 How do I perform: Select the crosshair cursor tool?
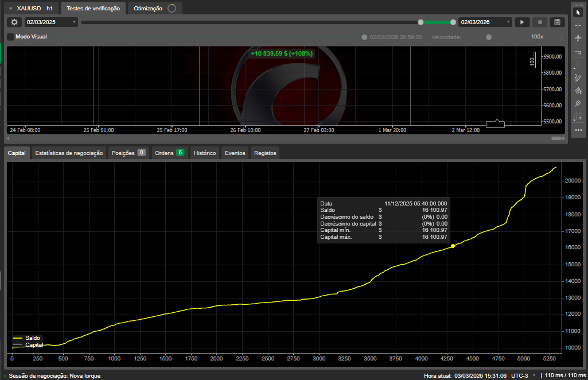tap(578, 25)
